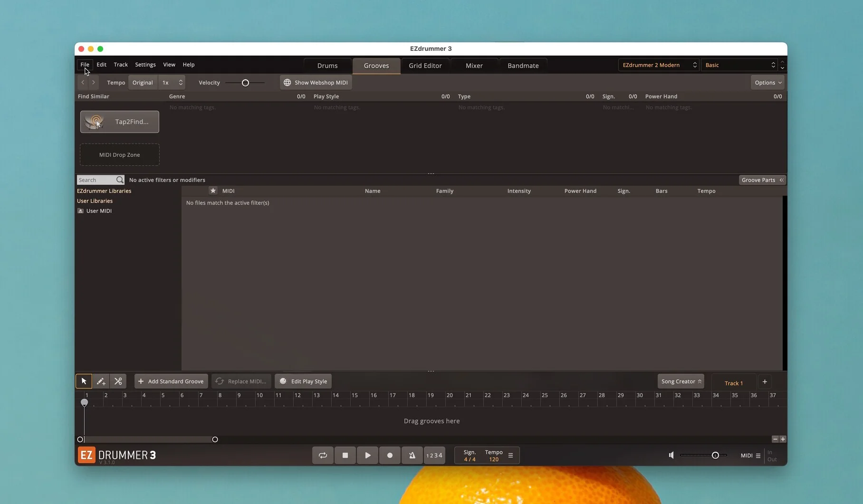Adjust the Velocity slider handle
The width and height of the screenshot is (863, 504).
coord(245,83)
